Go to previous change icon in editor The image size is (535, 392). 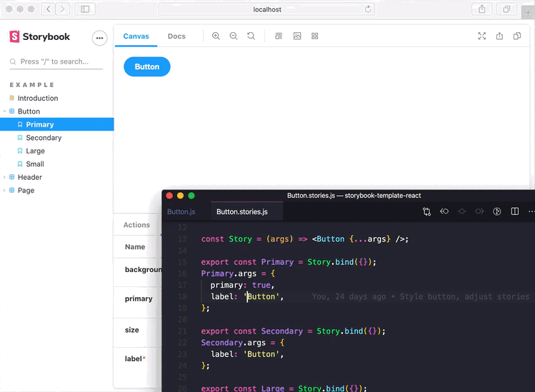[x=444, y=211]
